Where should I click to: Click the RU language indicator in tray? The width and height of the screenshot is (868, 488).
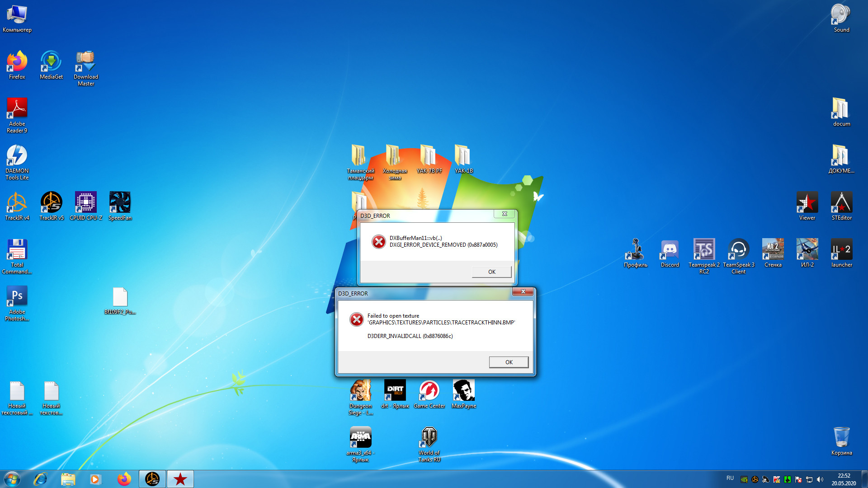pyautogui.click(x=730, y=478)
